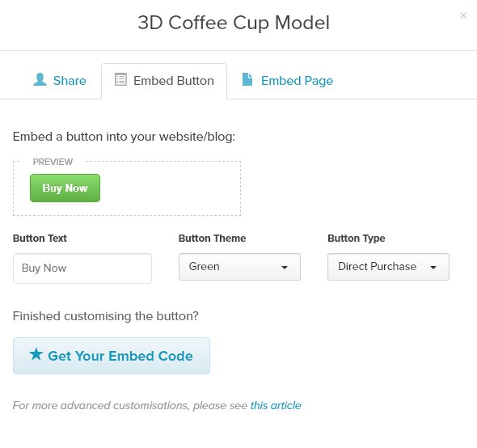Image resolution: width=477 pixels, height=448 pixels.
Task: Open the Button Theme Green dropdown
Action: coord(240,267)
